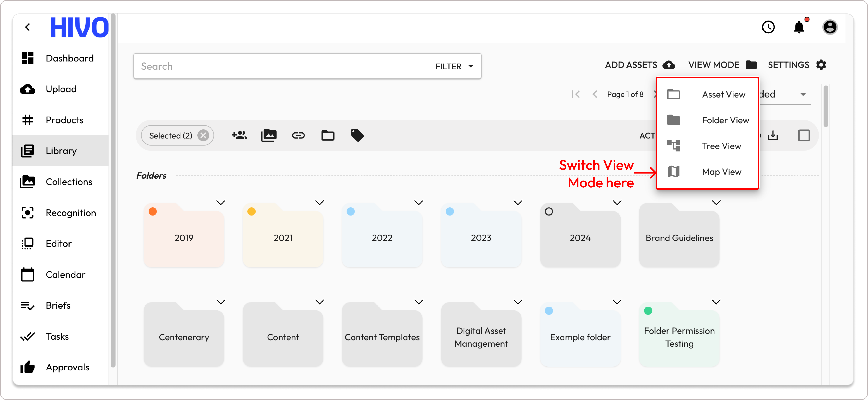Expand the 2019 folder chevron menu
The image size is (868, 400).
tap(221, 203)
